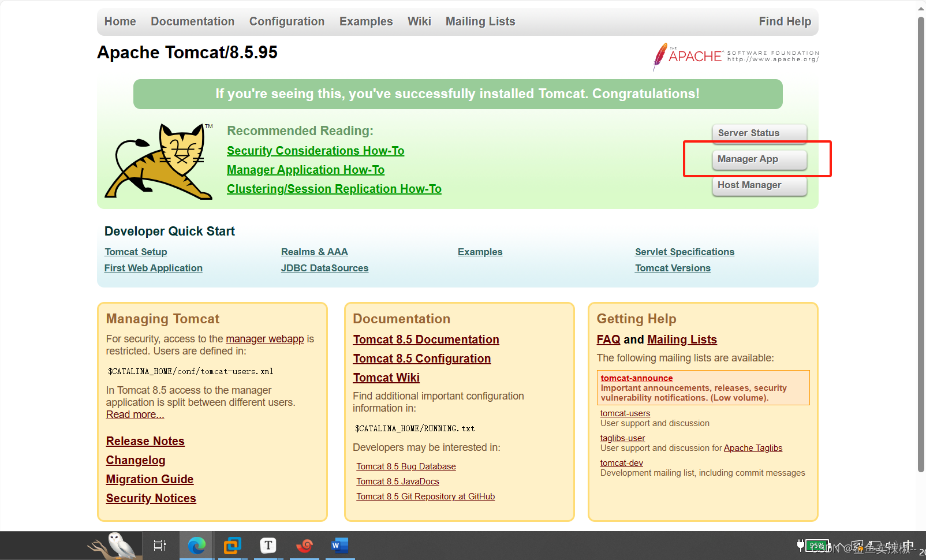Open the First Web Application link
The height and width of the screenshot is (560, 926).
(153, 268)
